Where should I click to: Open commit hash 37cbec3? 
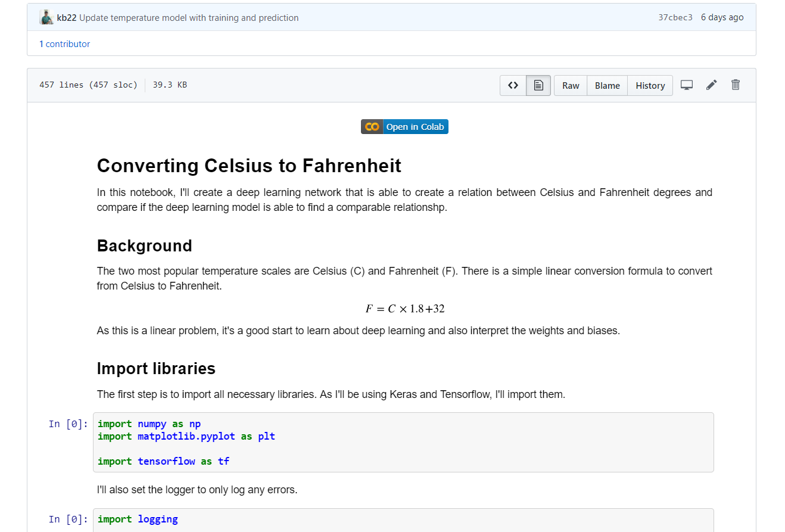[x=675, y=17]
